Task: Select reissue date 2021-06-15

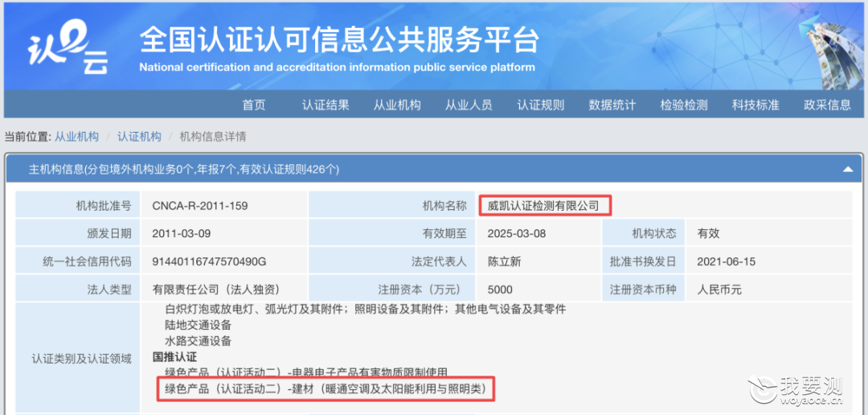Action: pos(727,261)
